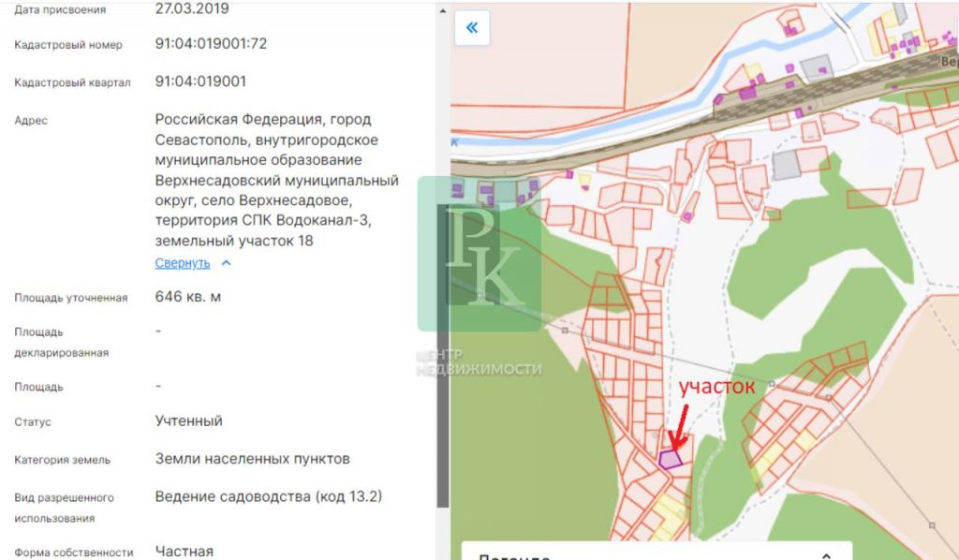959x560 pixels.
Task: Click the area value 646 кв. м
Action: coord(188,297)
